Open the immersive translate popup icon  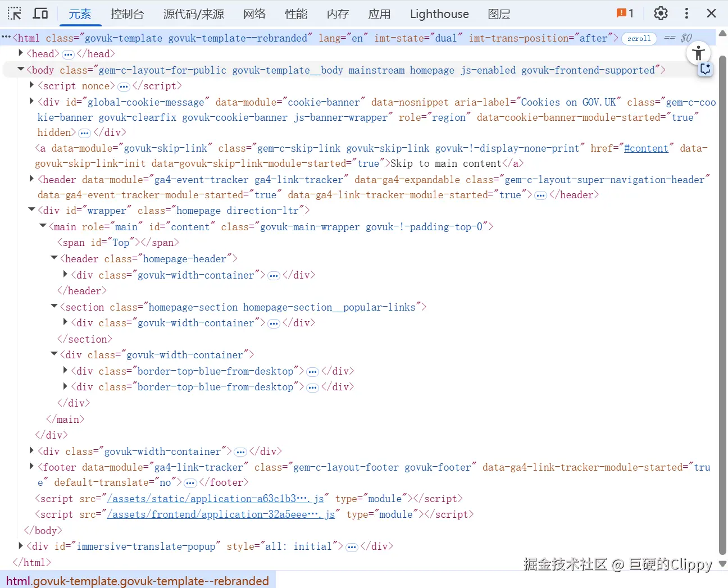pyautogui.click(x=706, y=69)
